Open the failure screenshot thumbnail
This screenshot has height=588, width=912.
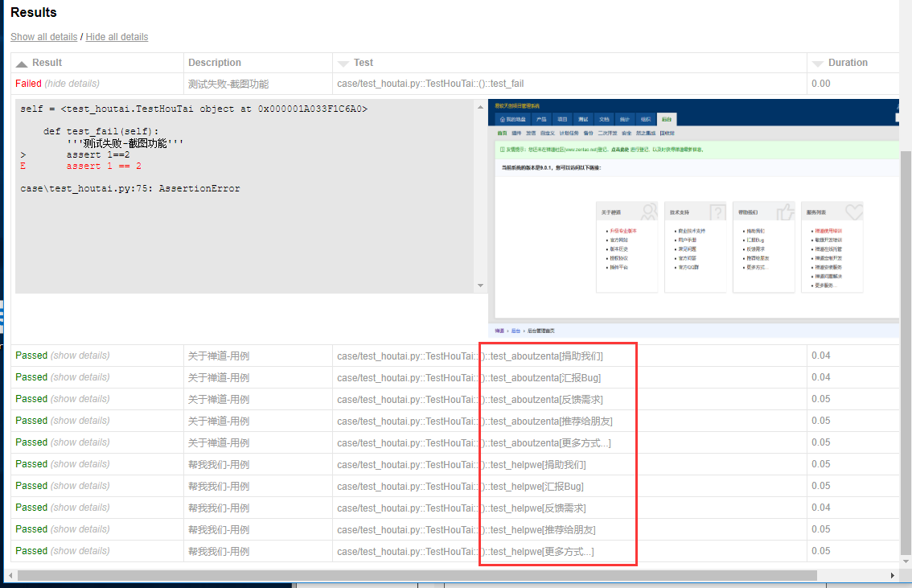(x=694, y=219)
